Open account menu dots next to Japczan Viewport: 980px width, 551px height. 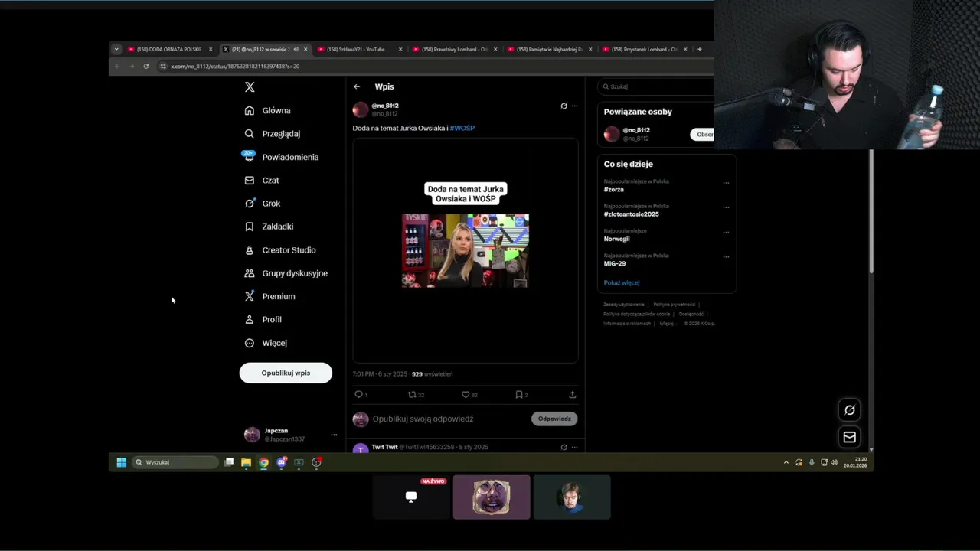click(334, 435)
